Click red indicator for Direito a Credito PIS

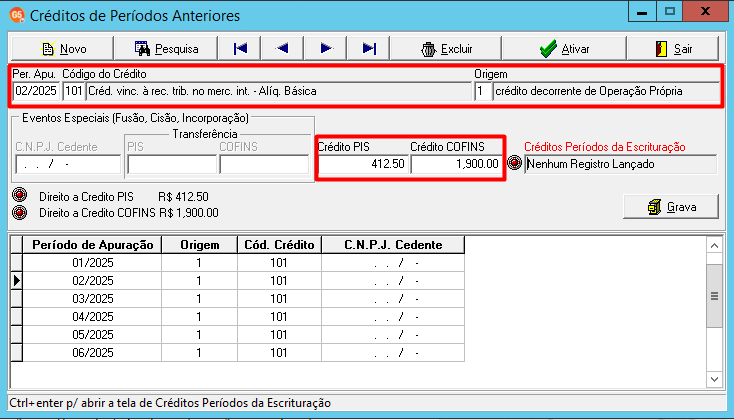(20, 195)
